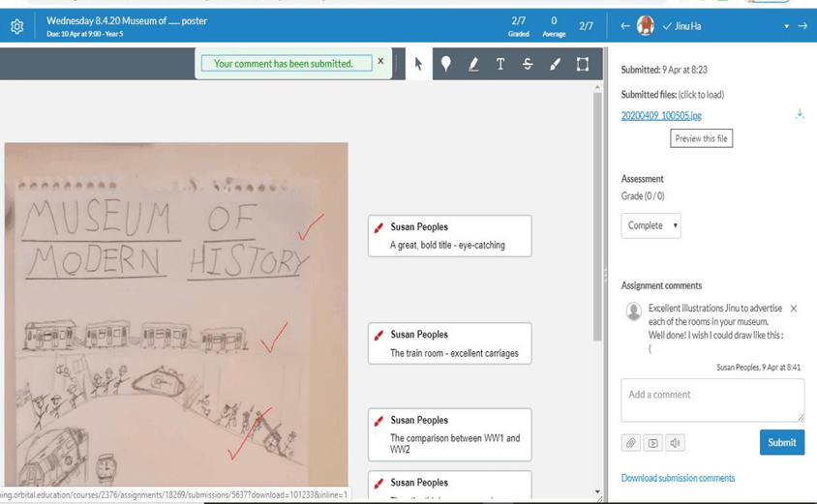The width and height of the screenshot is (817, 504).
Task: Select the free draw brush tool
Action: pyautogui.click(x=555, y=64)
